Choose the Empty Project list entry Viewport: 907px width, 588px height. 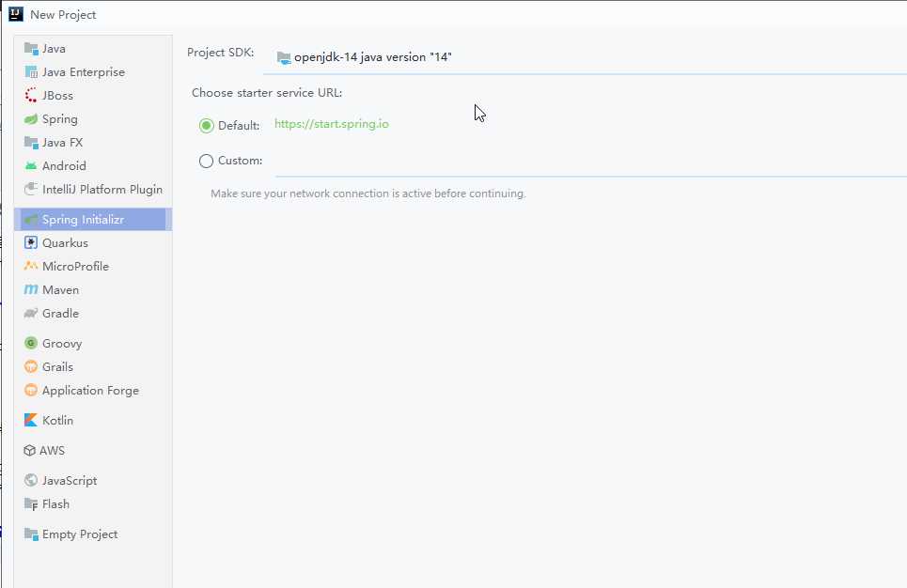[x=93, y=534]
